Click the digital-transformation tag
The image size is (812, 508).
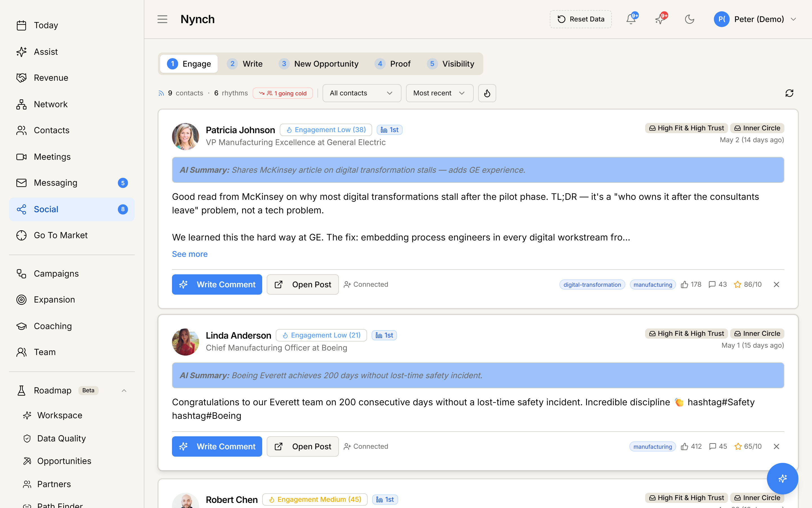[x=592, y=284]
